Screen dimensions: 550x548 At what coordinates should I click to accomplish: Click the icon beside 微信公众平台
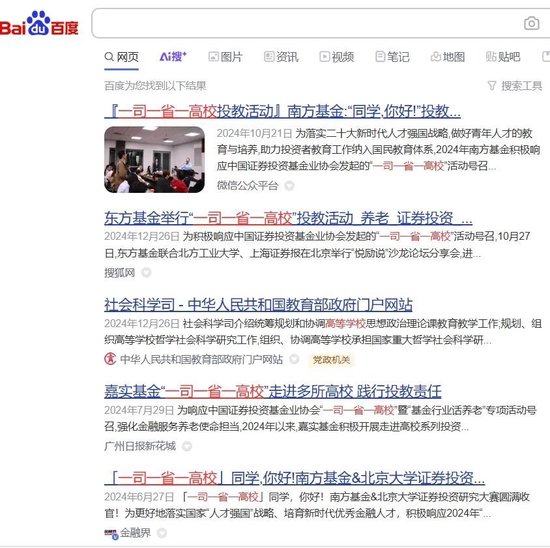[289, 186]
